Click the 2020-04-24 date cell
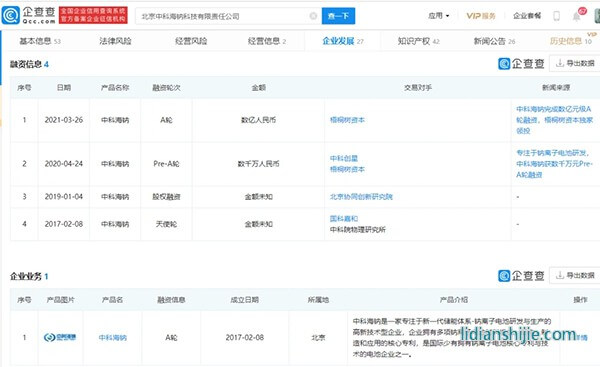Screen dimensions: 600x367 64,164
